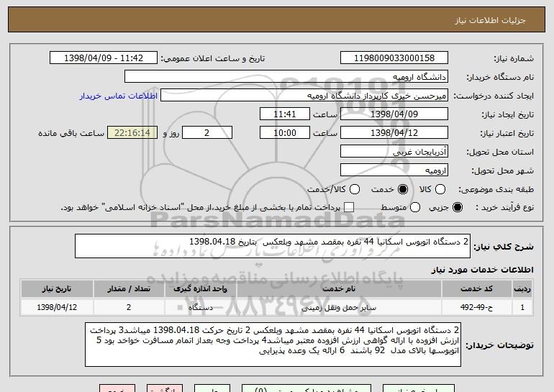Click the نام خدمت column header
This screenshot has height=392, width=554.
(x=339, y=289)
